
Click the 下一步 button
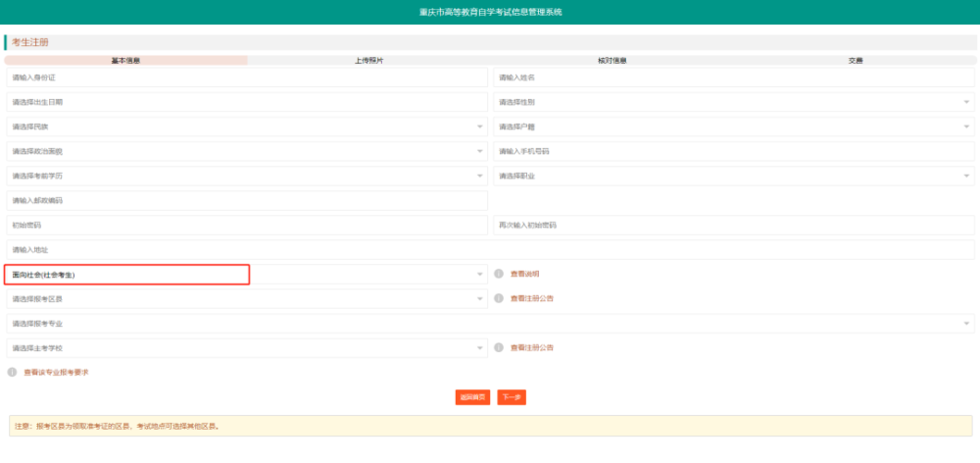pos(512,397)
